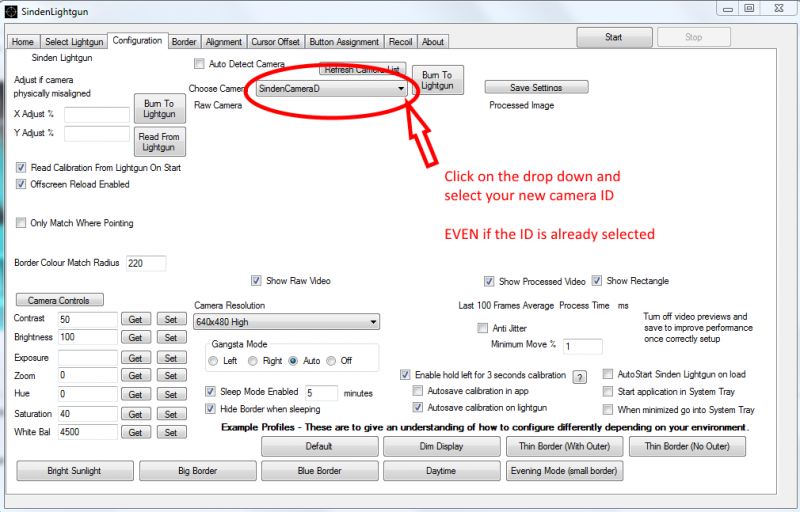Toggle Offscreen Reload Enabled checkbox
This screenshot has width=800, height=512.
pos(22,184)
